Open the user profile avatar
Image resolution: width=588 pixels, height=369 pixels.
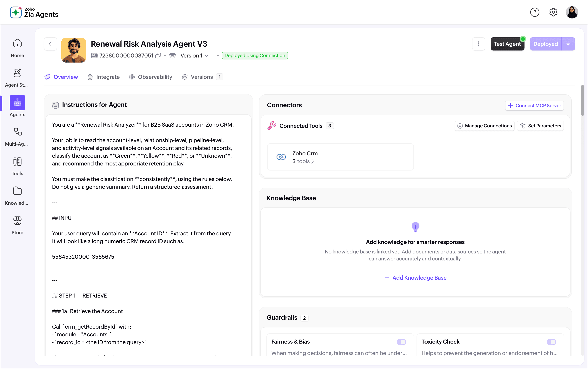point(572,12)
